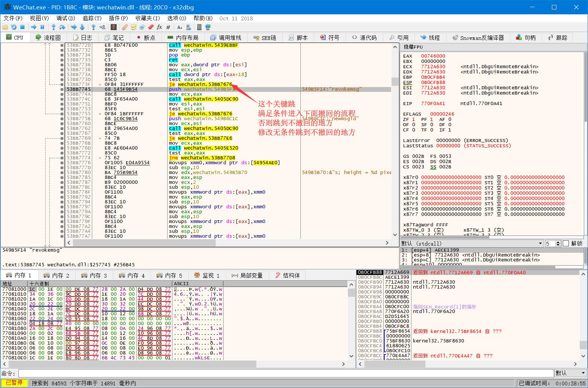Screen dimensions: 588x388
Task: Click the ASCII column header in dump
Action: (198, 284)
